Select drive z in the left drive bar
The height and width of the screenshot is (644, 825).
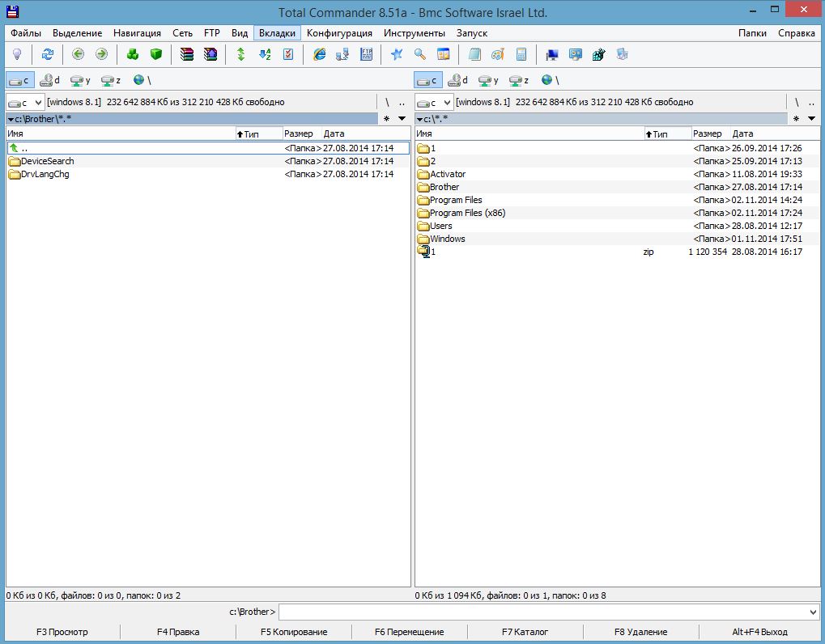(x=111, y=80)
